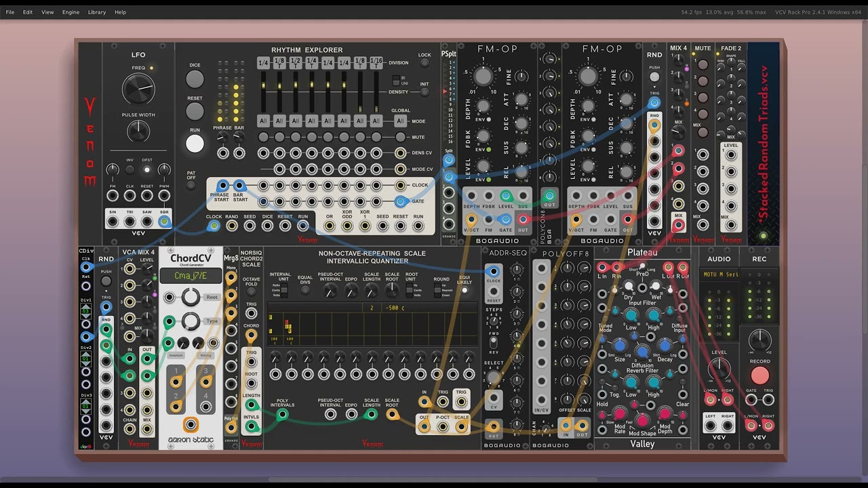The image size is (868, 488).
Task: Click the POLYCON8 OUT jack
Action: (x=549, y=196)
